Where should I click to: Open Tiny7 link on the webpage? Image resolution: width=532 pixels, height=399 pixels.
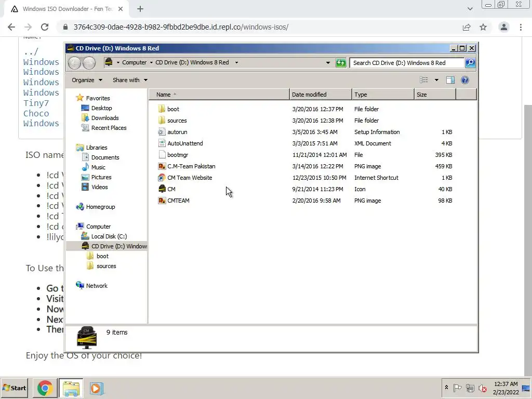[x=36, y=103]
